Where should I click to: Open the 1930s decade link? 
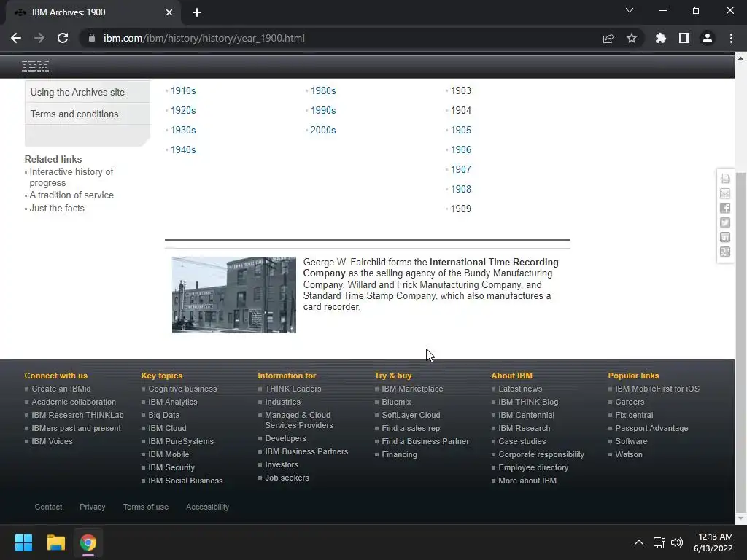pos(183,130)
